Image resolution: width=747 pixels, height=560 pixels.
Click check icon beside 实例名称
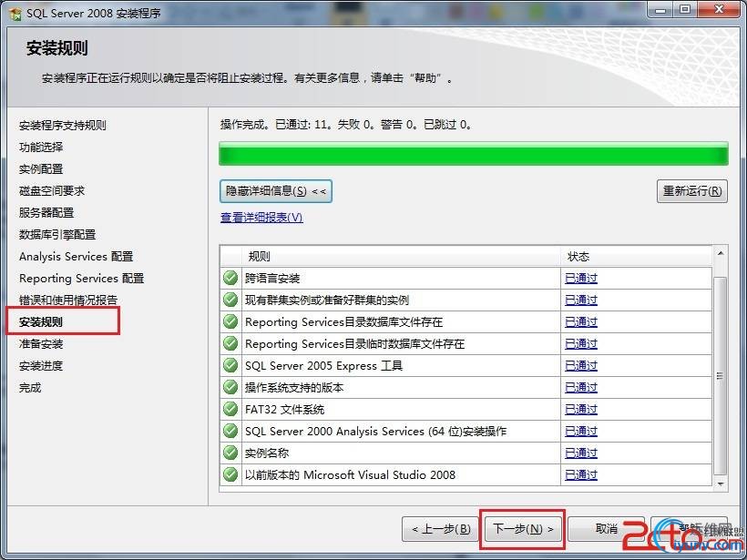point(230,453)
